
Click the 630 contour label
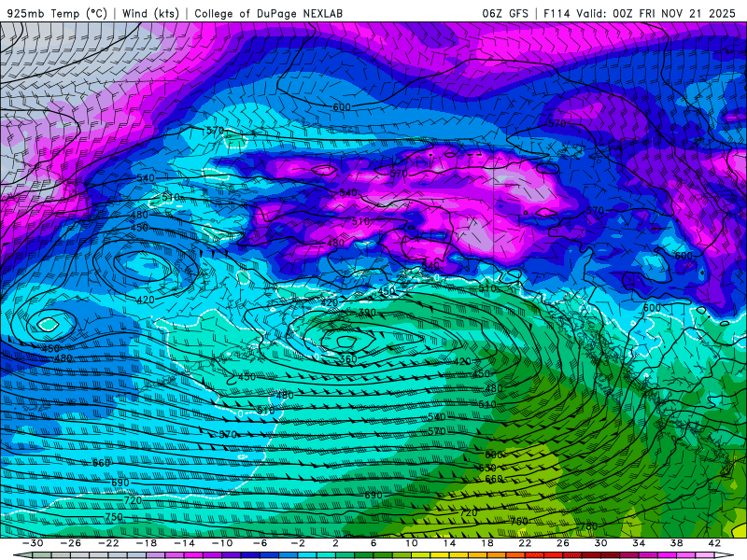click(x=486, y=468)
